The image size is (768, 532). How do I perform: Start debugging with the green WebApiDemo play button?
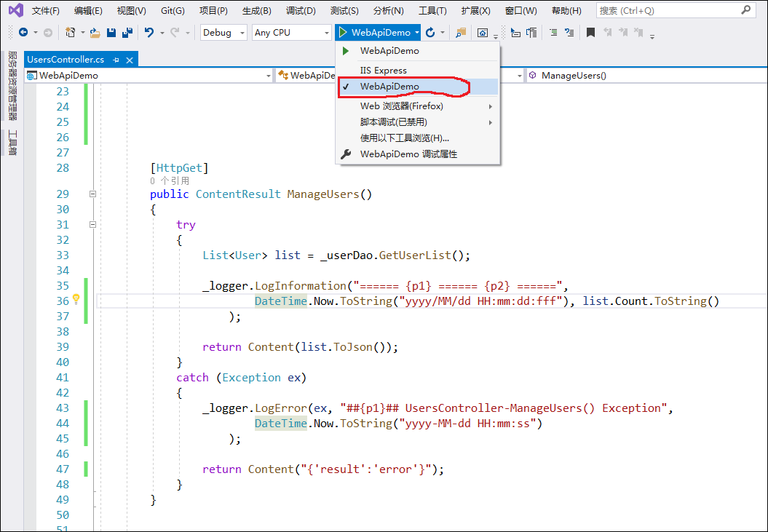click(x=375, y=32)
